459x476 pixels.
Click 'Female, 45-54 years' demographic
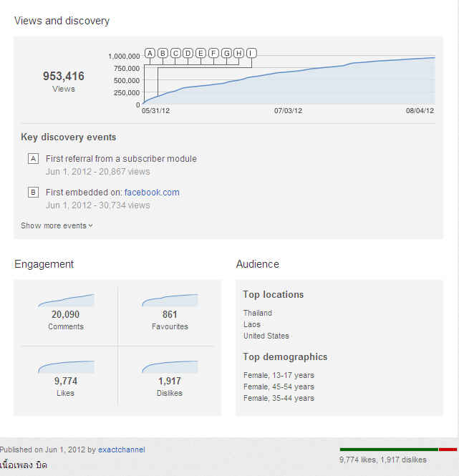tap(279, 387)
